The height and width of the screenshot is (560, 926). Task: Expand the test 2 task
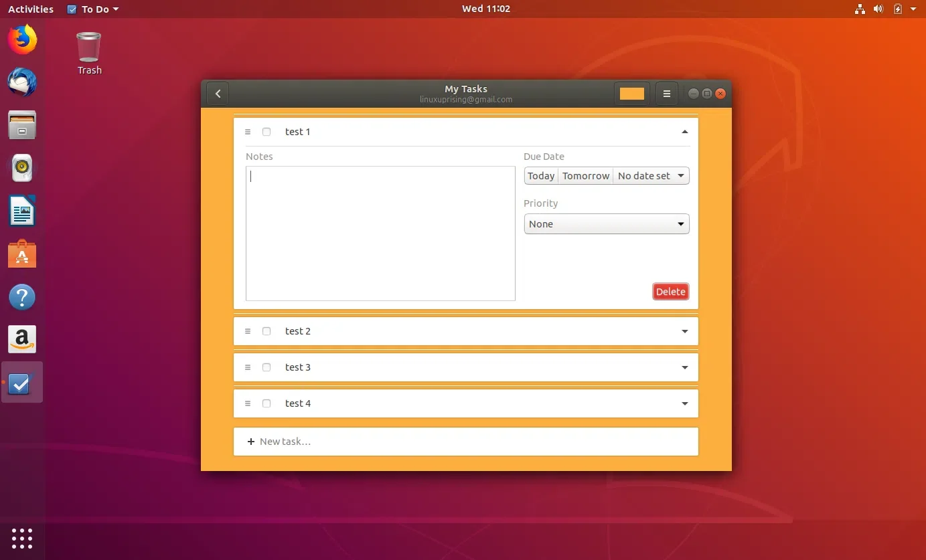(684, 331)
